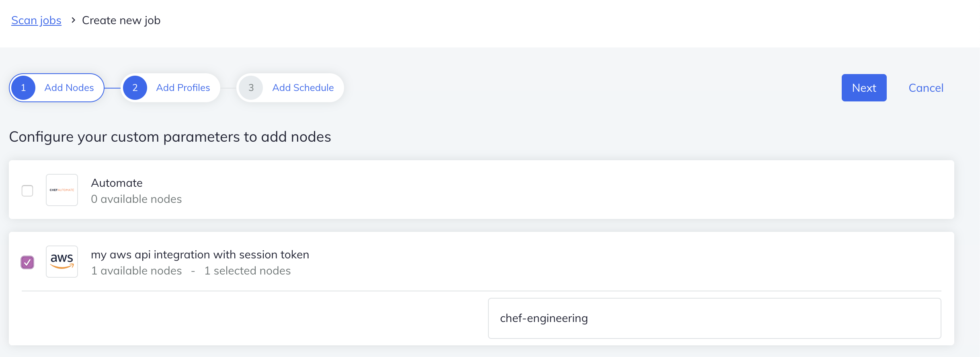Click the step 2 circle numbered badge
This screenshot has width=980, height=357.
coord(135,88)
